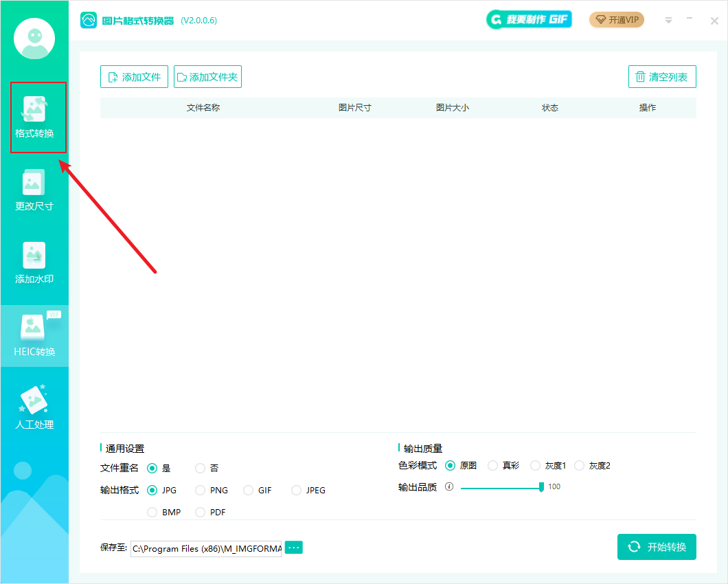728x584 pixels.
Task: Select 是 for 文件重名
Action: (152, 469)
